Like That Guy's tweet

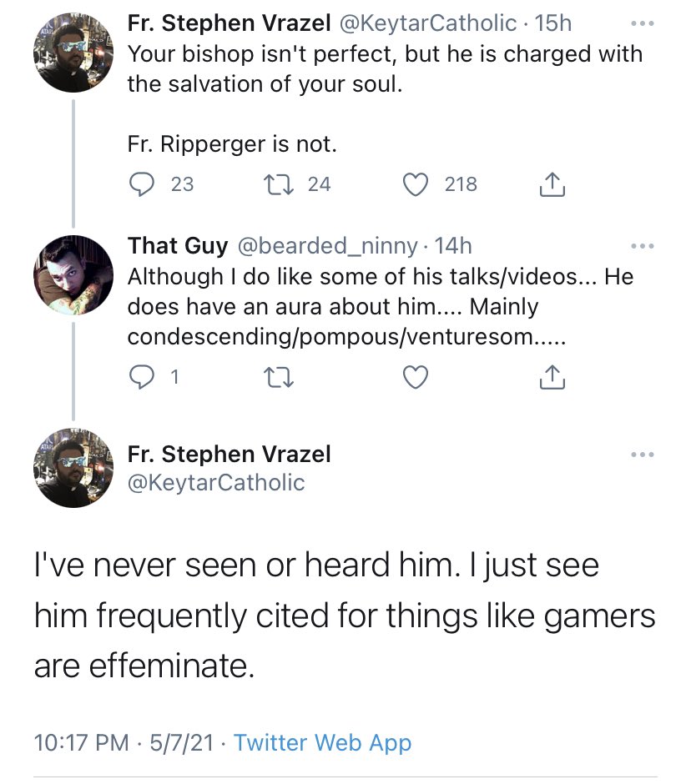(x=416, y=377)
